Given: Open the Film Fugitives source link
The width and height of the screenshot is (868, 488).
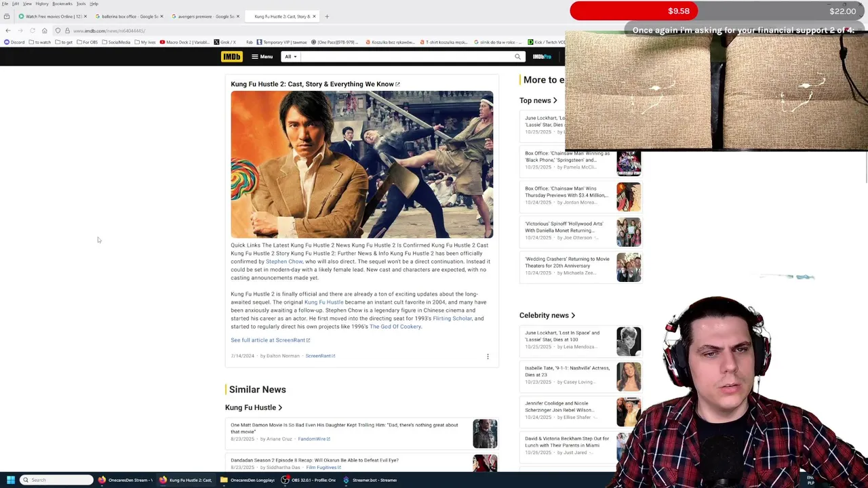Looking at the screenshot, I should pyautogui.click(x=323, y=468).
